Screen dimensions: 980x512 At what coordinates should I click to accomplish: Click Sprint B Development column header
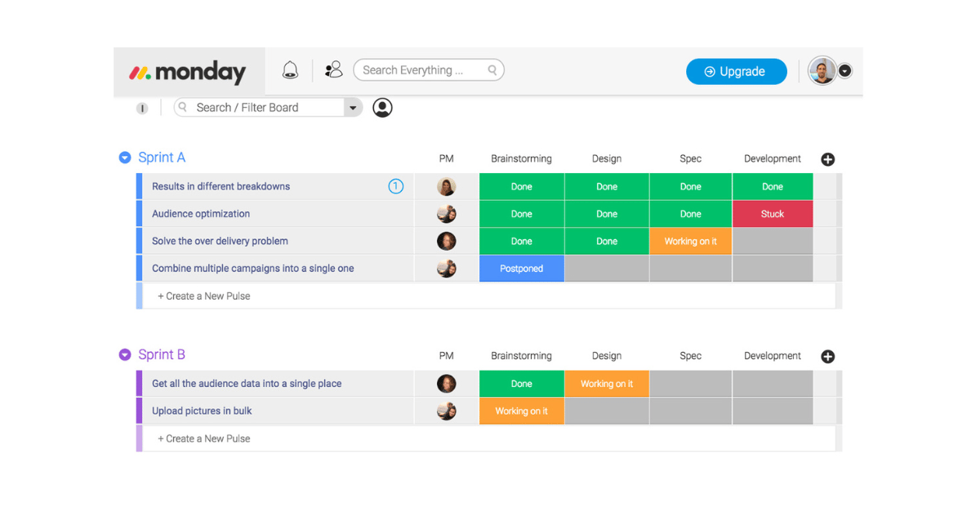coord(773,355)
